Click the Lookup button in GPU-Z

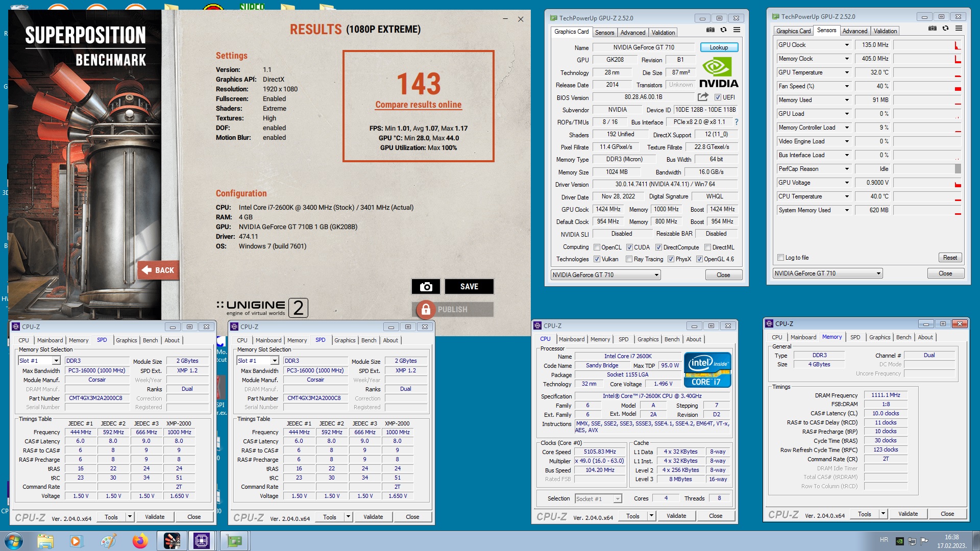719,47
